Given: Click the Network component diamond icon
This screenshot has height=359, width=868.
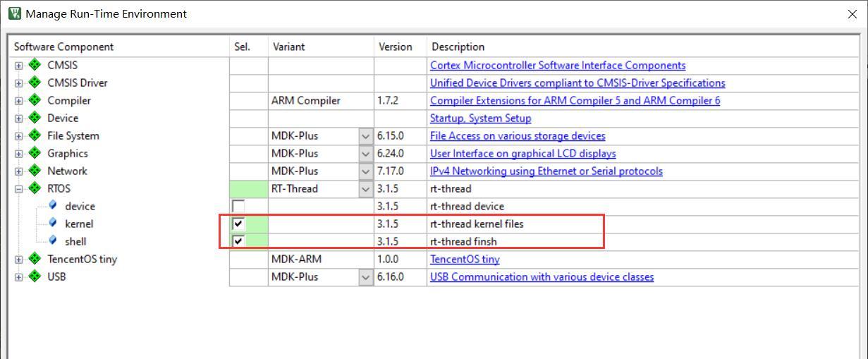Looking at the screenshot, I should click(x=34, y=171).
